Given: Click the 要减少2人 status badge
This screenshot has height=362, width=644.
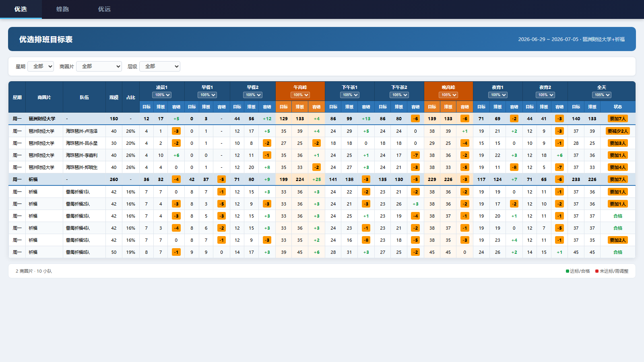Looking at the screenshot, I should click(x=618, y=131).
